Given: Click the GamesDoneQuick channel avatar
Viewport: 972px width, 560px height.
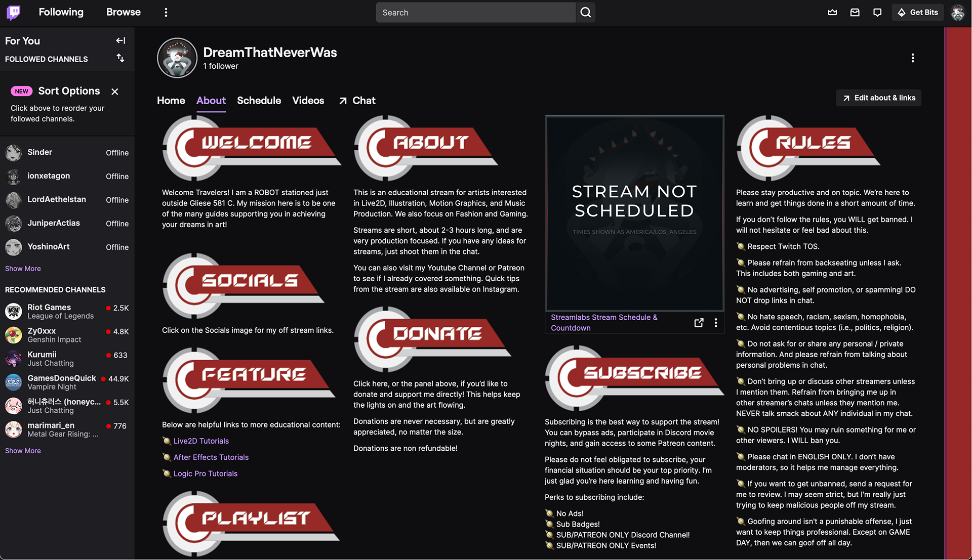Looking at the screenshot, I should click(14, 382).
